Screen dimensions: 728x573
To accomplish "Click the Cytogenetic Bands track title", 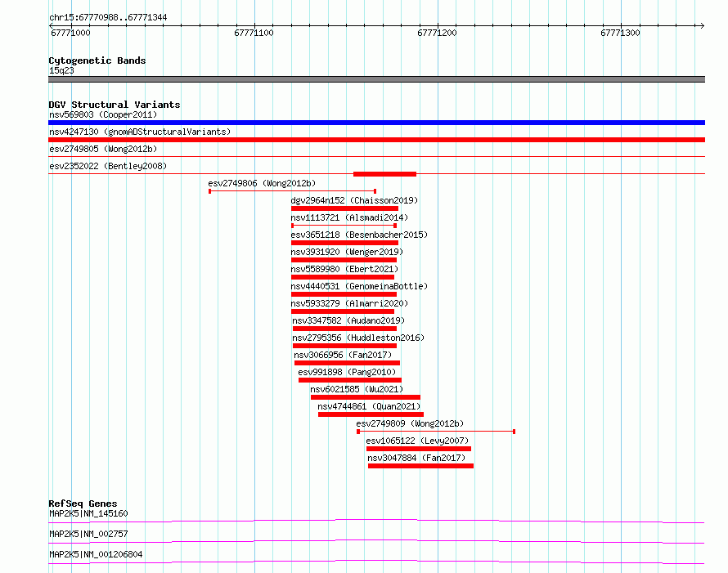I will [97, 60].
